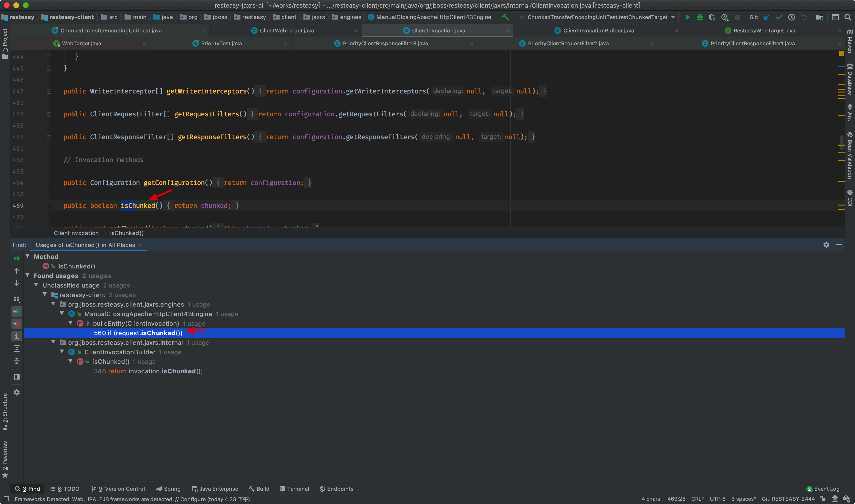Switch to ClientWebTarget.java editor tab
Image resolution: width=855 pixels, height=504 pixels.
point(287,31)
